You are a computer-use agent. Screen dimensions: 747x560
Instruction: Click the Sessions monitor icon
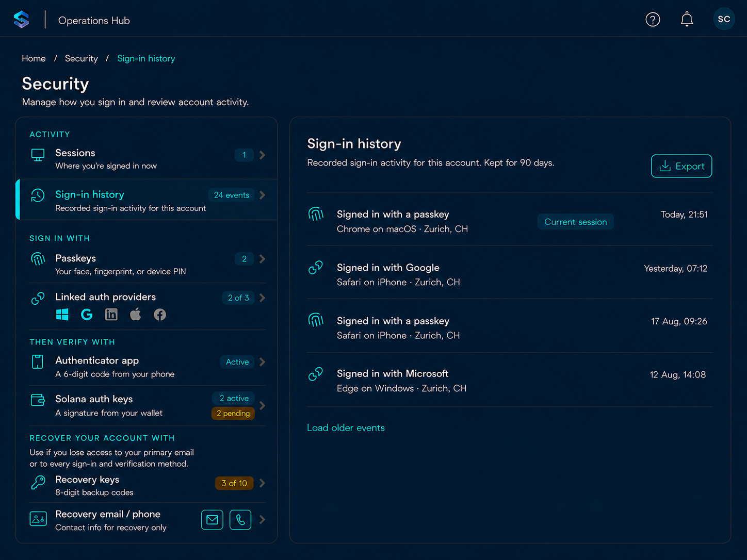[38, 155]
